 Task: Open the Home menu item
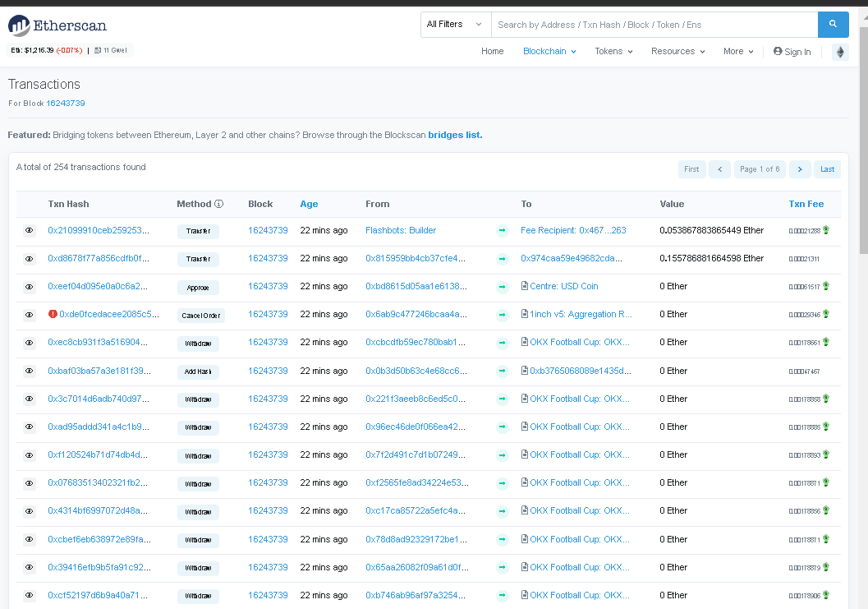click(492, 51)
